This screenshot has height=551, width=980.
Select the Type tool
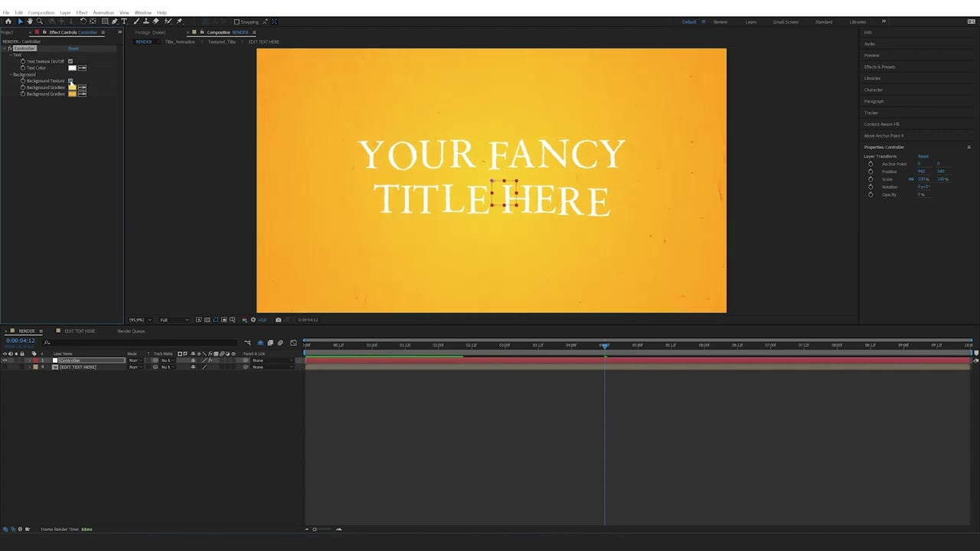tap(126, 21)
